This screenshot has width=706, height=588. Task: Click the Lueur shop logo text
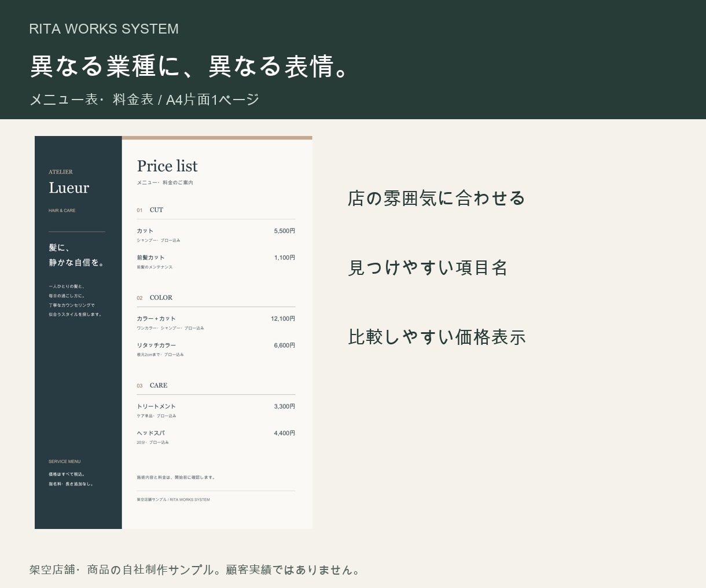[69, 188]
